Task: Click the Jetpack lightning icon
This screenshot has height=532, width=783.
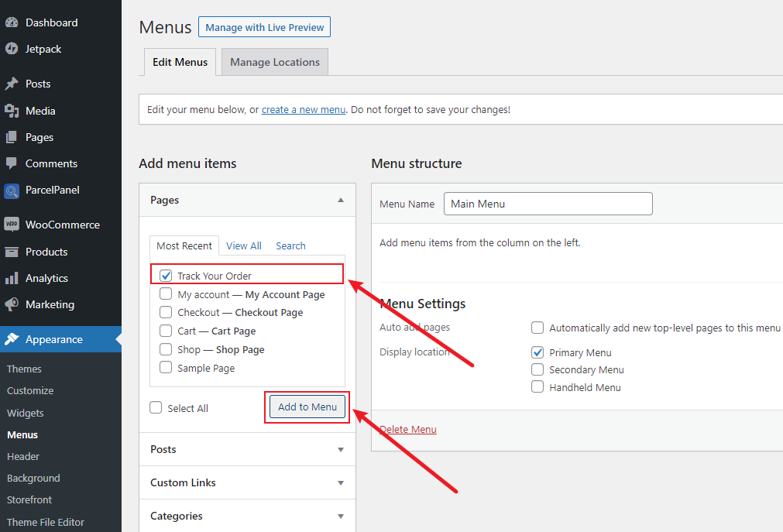Action: [x=12, y=49]
